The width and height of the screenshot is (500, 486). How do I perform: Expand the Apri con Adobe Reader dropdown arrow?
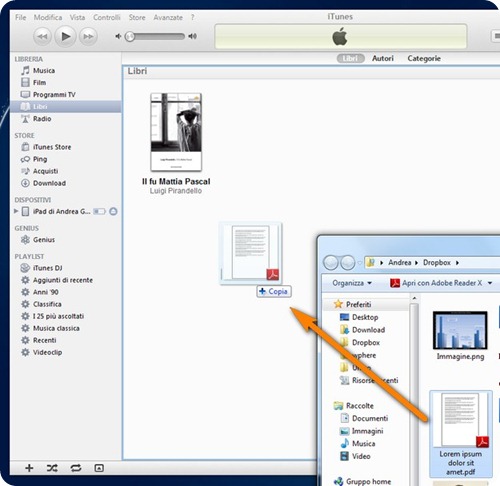[490, 283]
